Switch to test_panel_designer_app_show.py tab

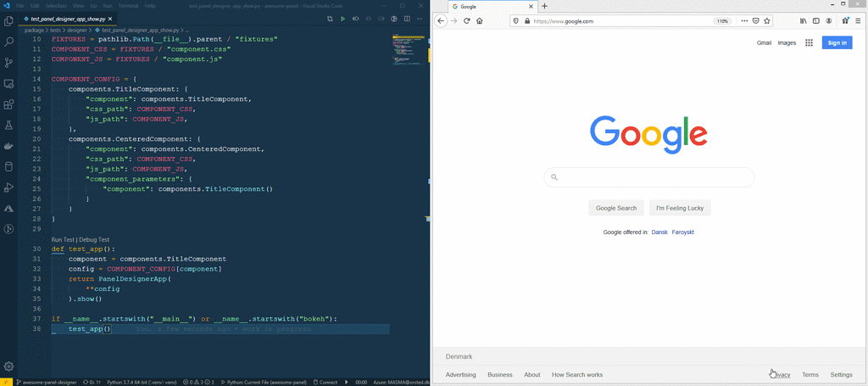[68, 18]
